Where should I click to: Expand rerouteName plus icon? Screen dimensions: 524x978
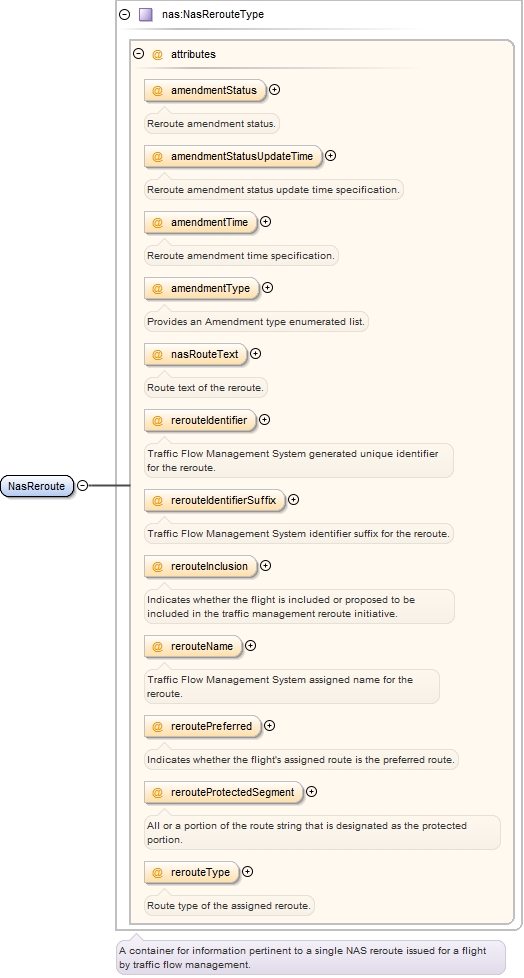(x=250, y=646)
